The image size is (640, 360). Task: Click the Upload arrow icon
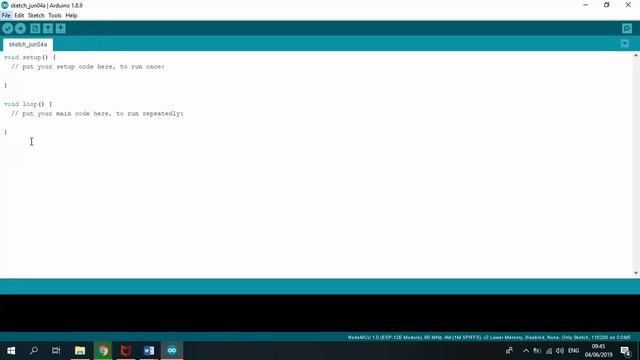[20, 28]
